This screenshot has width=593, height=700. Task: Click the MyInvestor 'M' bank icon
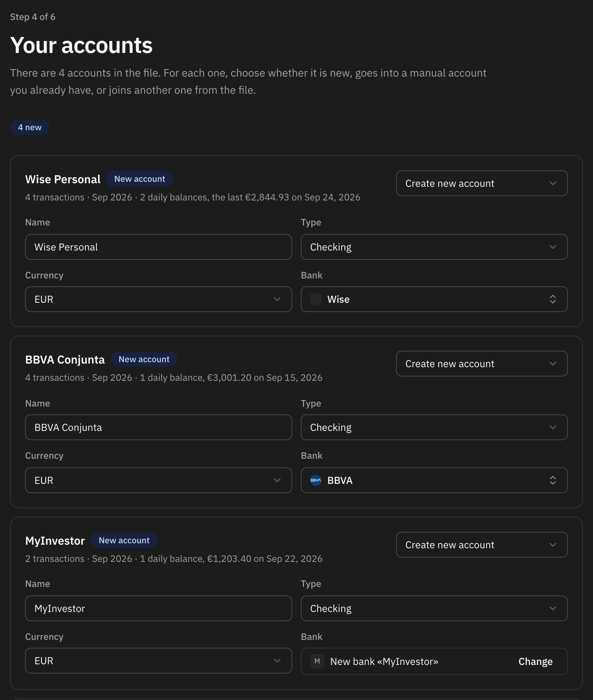coord(317,661)
